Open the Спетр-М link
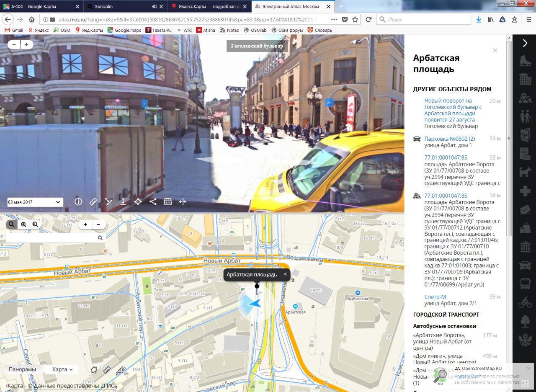The image size is (536, 392). (x=435, y=297)
